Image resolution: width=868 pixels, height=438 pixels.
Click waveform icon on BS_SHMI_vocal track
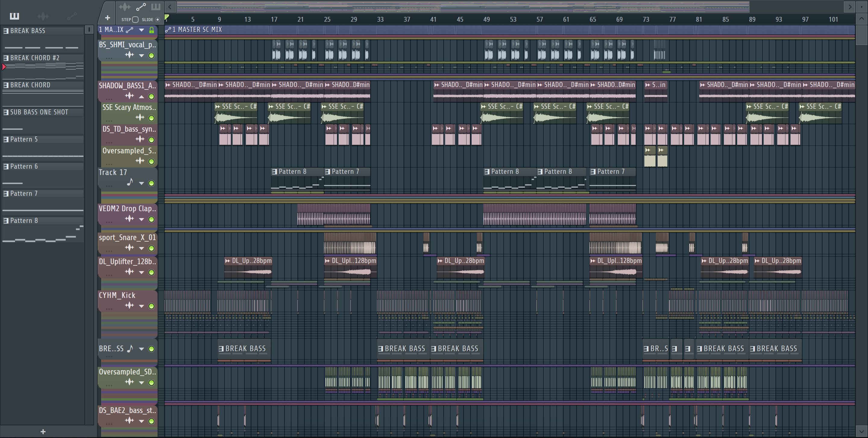point(130,55)
